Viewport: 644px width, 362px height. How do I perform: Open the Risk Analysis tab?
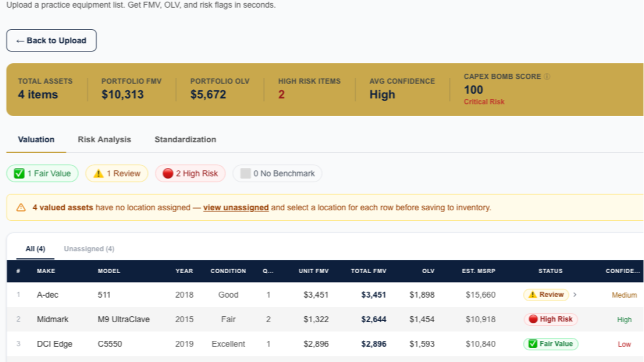coord(104,139)
